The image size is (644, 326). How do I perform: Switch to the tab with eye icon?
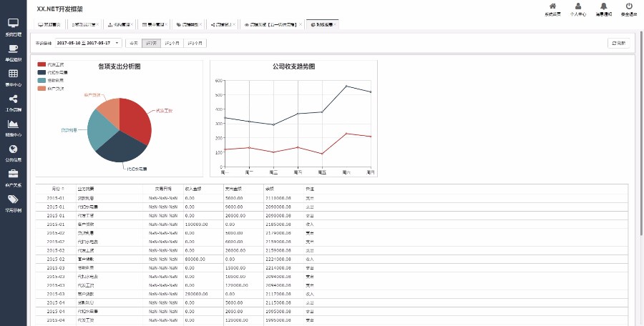click(x=270, y=24)
